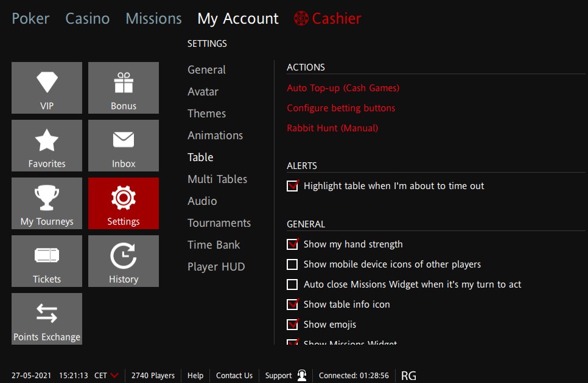Screen dimensions: 588x383
Task: Open Time Bank settings section
Action: pyautogui.click(x=214, y=245)
